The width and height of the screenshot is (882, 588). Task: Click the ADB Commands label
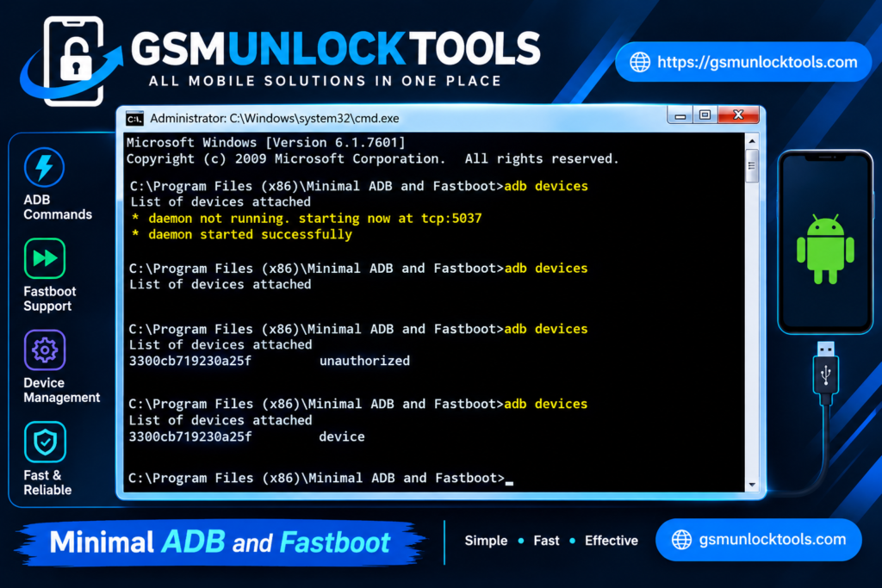58,207
